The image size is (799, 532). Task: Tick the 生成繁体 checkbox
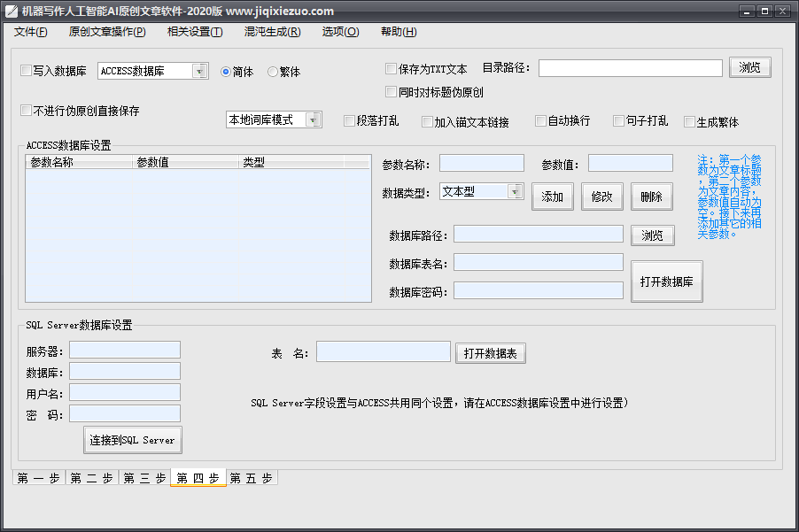(689, 122)
